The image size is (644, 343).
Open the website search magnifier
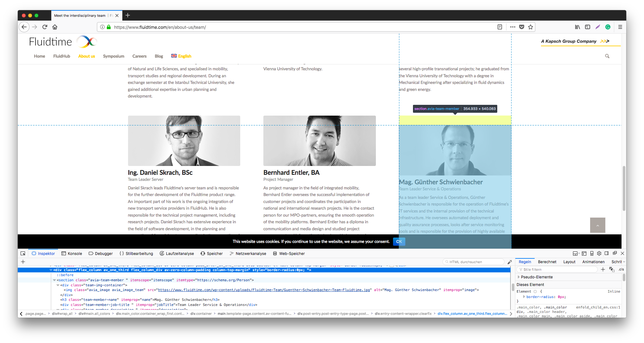pos(607,56)
